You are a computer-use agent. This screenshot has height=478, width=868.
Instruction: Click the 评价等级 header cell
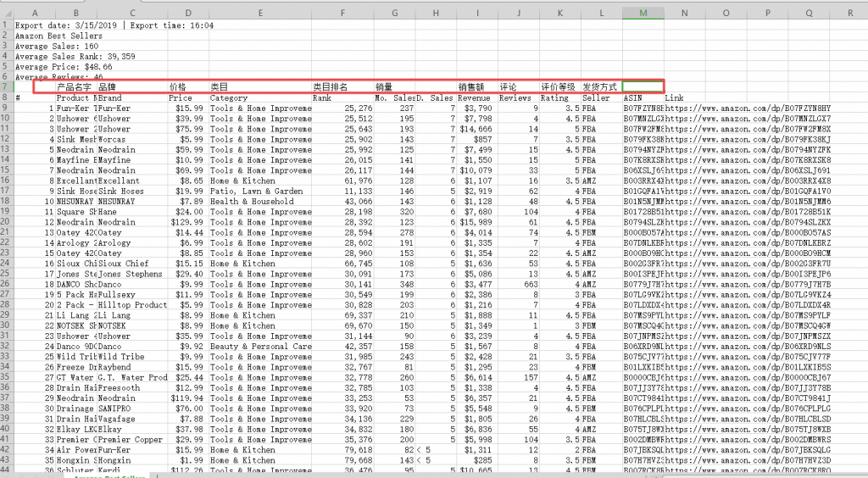click(560, 86)
